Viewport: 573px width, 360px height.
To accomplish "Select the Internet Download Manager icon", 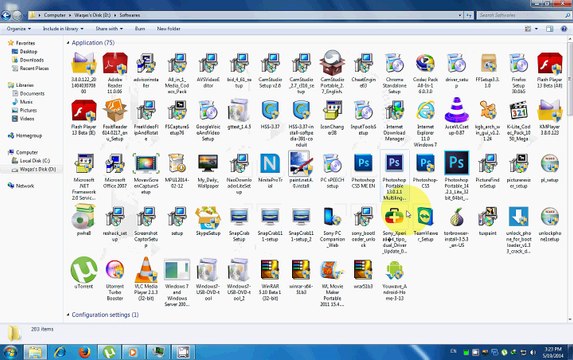I will point(394,111).
